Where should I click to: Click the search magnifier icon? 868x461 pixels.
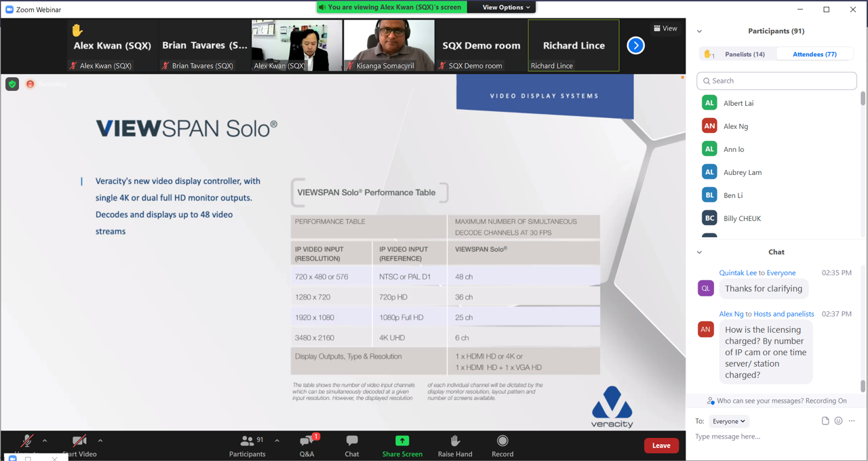click(707, 81)
